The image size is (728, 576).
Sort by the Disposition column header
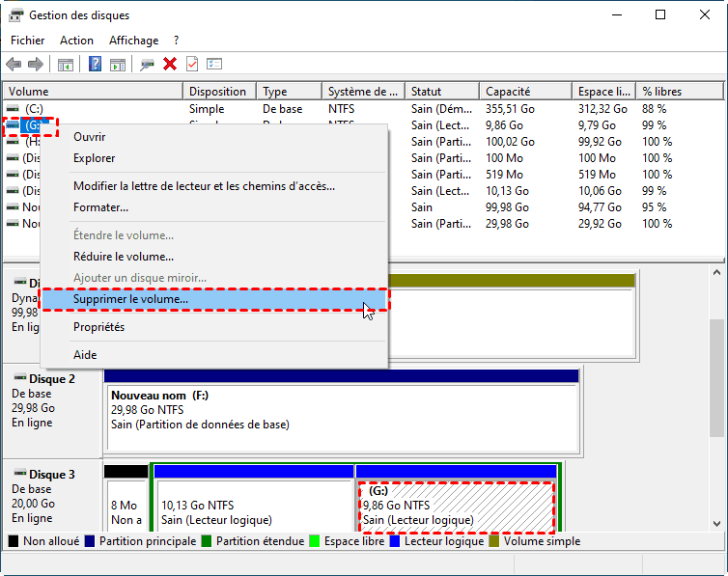coord(219,92)
